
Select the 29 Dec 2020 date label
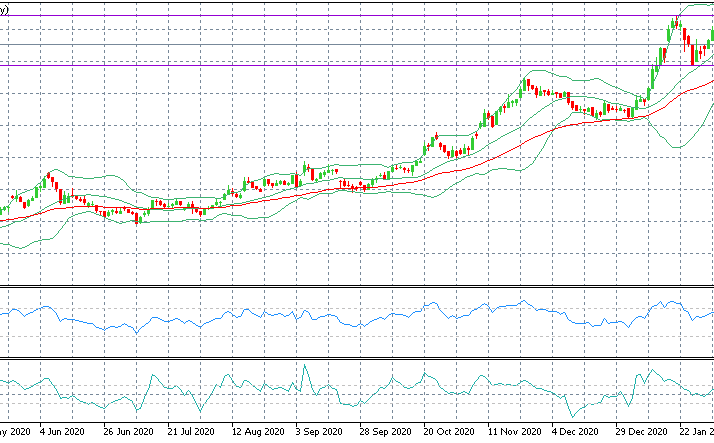641,431
